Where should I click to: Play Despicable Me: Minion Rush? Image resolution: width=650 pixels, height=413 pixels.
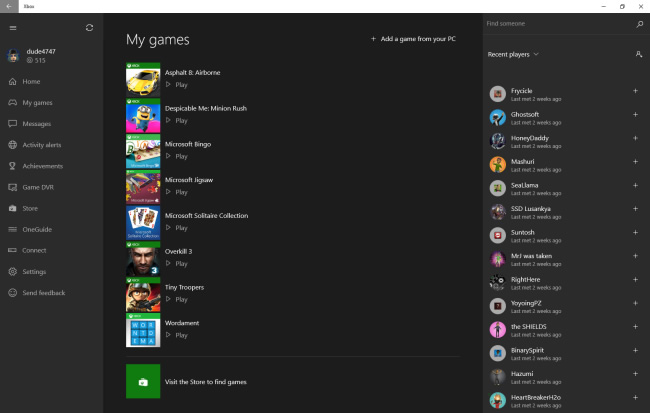click(177, 120)
